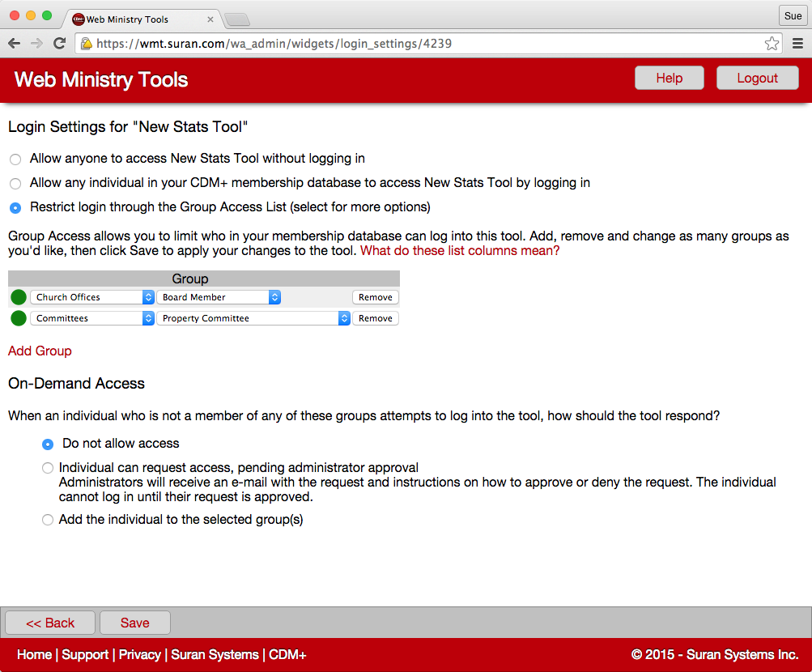Screen dimensions: 812x672
Task: Open a new browser tab
Action: coord(236,19)
